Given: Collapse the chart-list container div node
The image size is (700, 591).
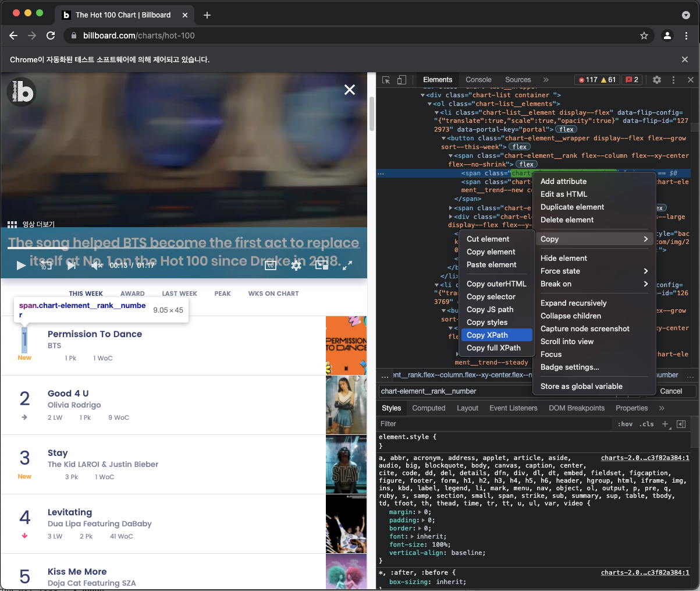Looking at the screenshot, I should tap(423, 95).
